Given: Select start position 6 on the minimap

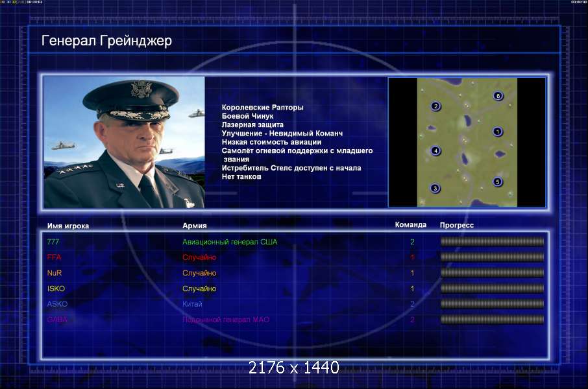Looking at the screenshot, I should coord(498,96).
